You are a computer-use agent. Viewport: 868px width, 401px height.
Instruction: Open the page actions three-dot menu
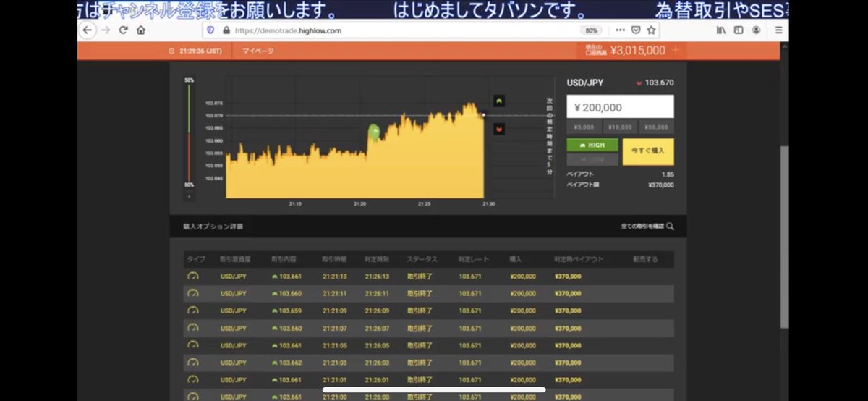pos(621,30)
